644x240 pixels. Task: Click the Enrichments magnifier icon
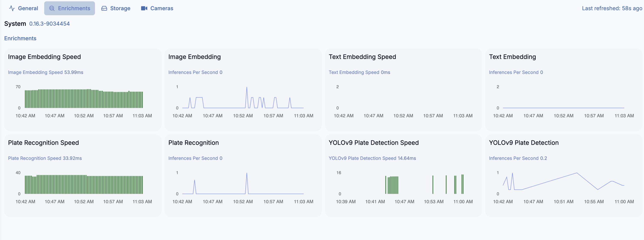(x=52, y=8)
